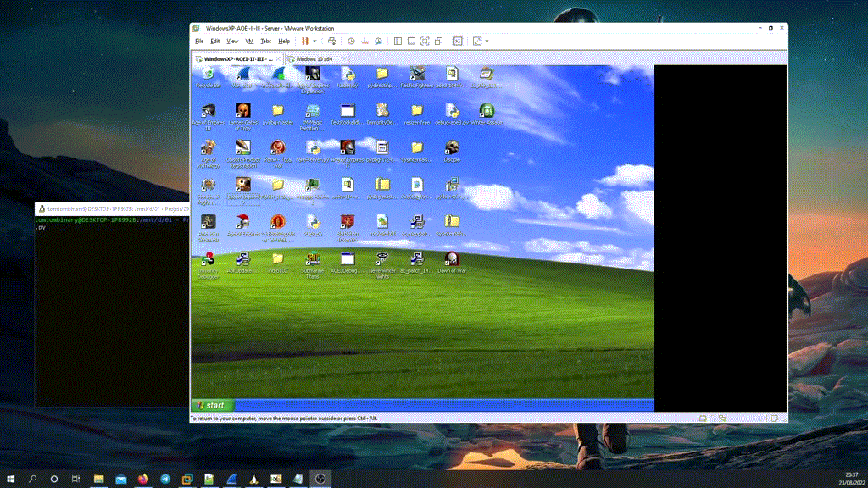Select the Neverwinter Nights shortcut
This screenshot has width=868, height=488.
382,265
